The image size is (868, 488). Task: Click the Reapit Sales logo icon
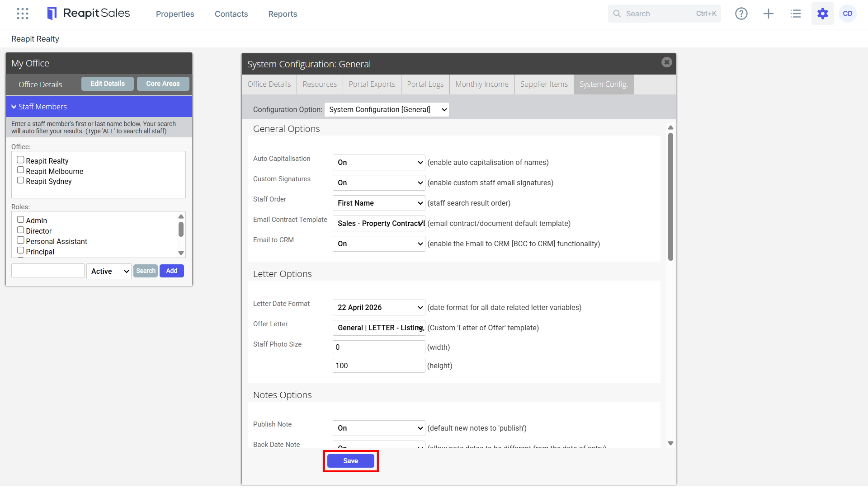tap(52, 14)
